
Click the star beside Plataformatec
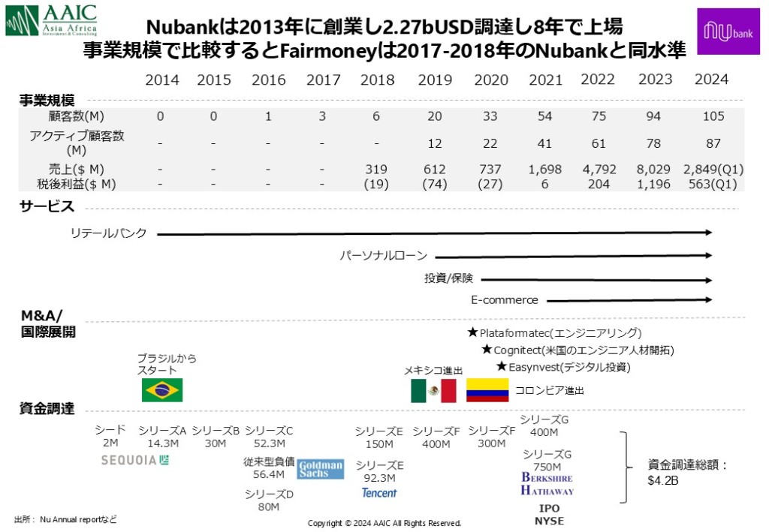472,332
